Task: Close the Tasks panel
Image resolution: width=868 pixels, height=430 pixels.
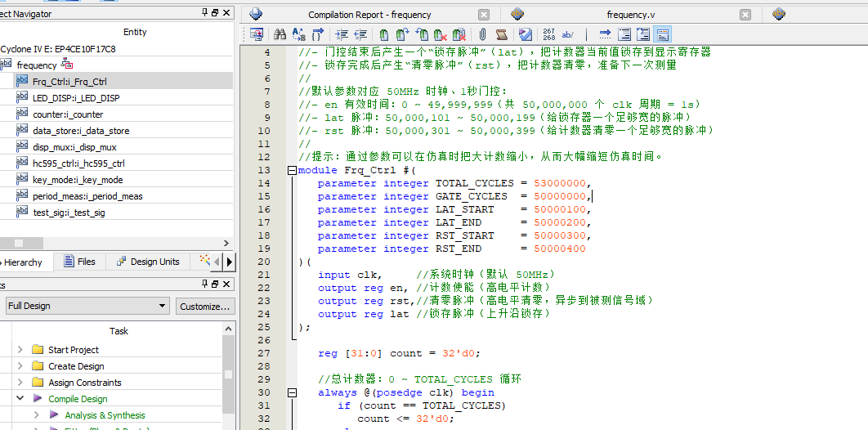Action: coord(226,284)
